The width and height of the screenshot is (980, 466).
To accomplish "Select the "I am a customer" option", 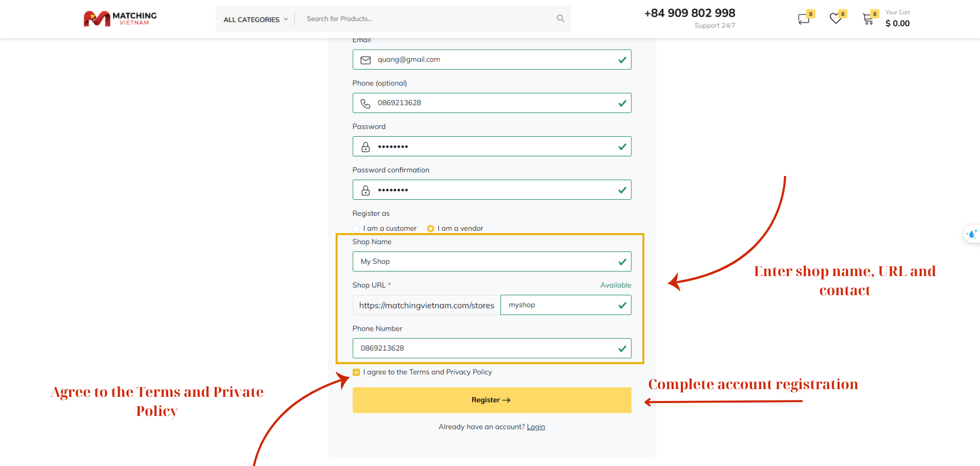I will pos(356,229).
